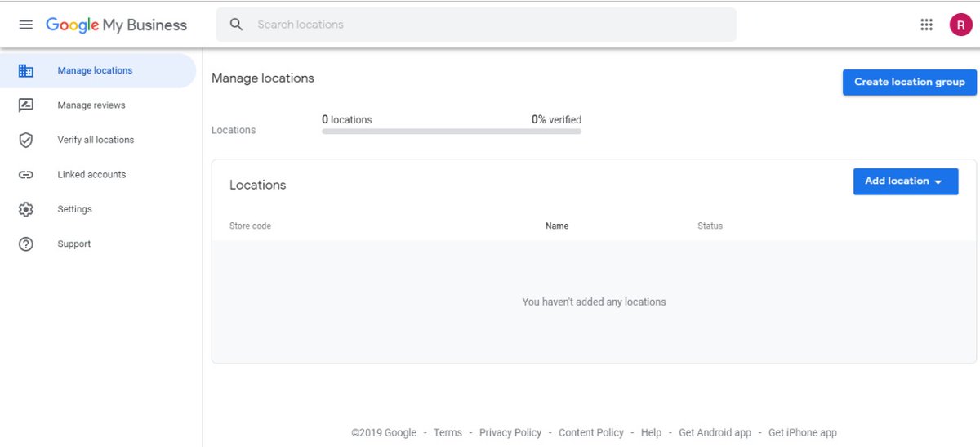The image size is (980, 447).
Task: Open the hamburger main menu
Action: click(26, 25)
